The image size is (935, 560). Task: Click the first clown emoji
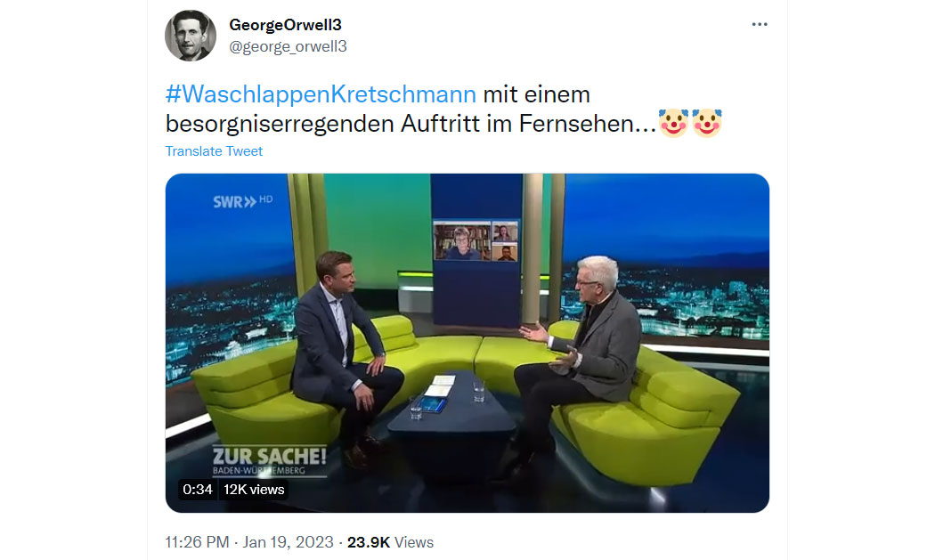click(673, 123)
